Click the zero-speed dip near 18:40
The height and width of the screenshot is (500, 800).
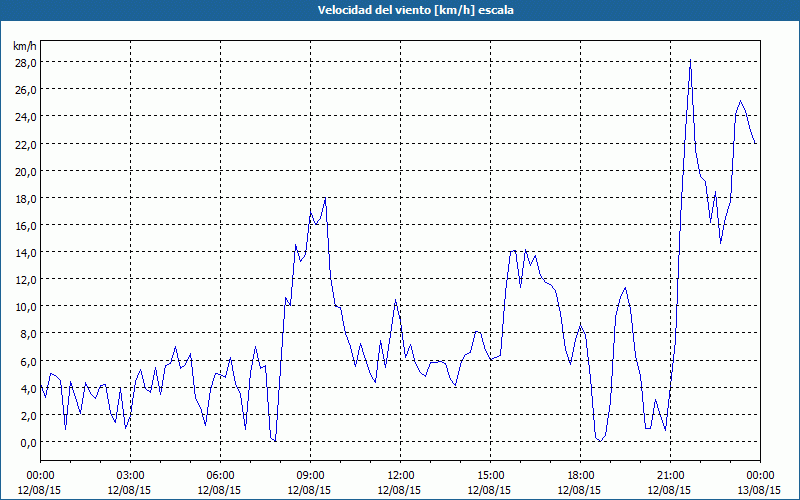tap(600, 440)
